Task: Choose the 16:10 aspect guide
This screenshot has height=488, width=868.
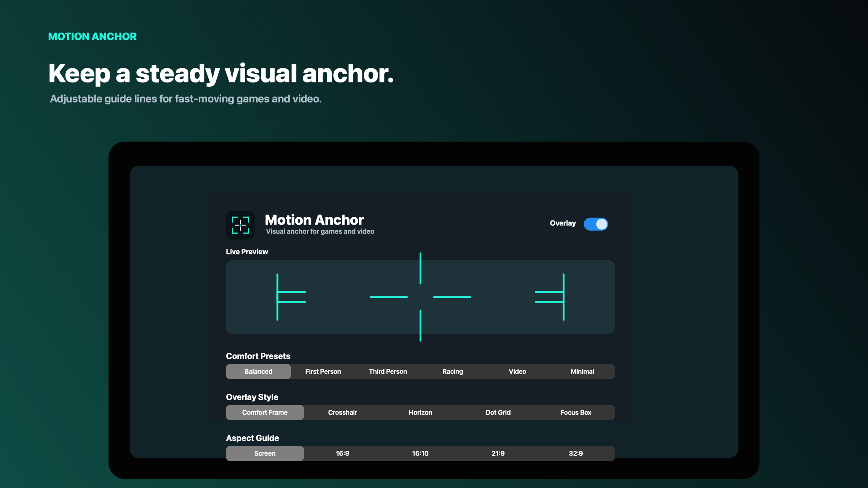Action: click(x=420, y=453)
